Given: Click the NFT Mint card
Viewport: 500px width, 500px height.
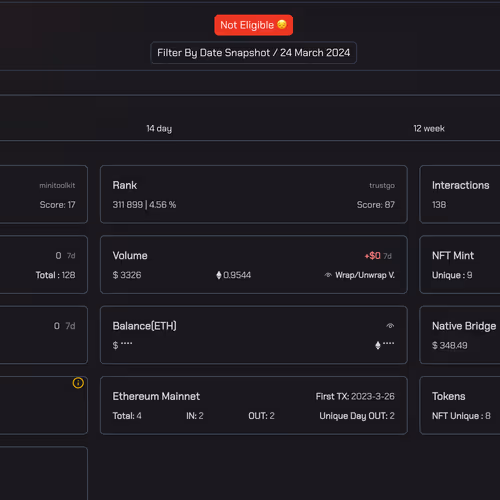Looking at the screenshot, I should [460, 265].
